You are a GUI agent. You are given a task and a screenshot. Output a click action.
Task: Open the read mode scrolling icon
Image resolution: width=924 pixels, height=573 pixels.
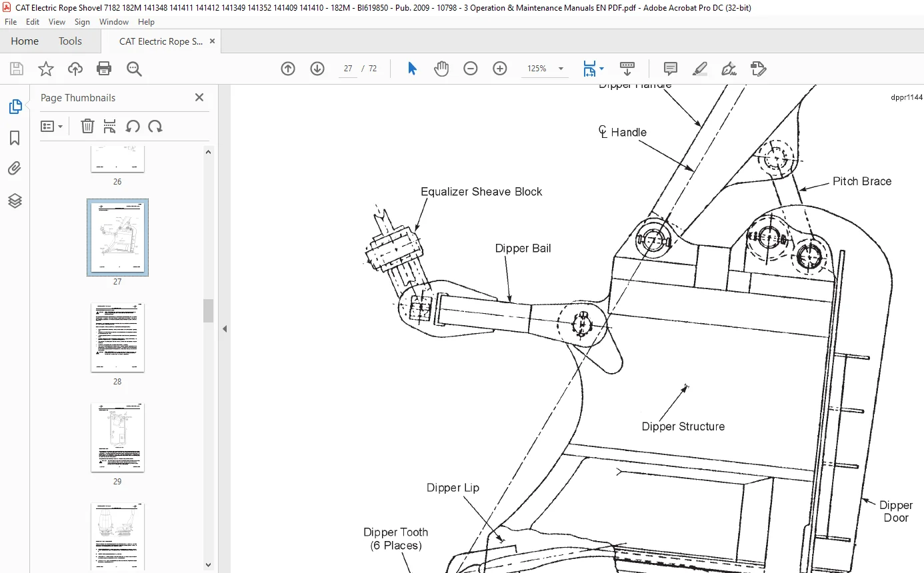[x=627, y=69]
